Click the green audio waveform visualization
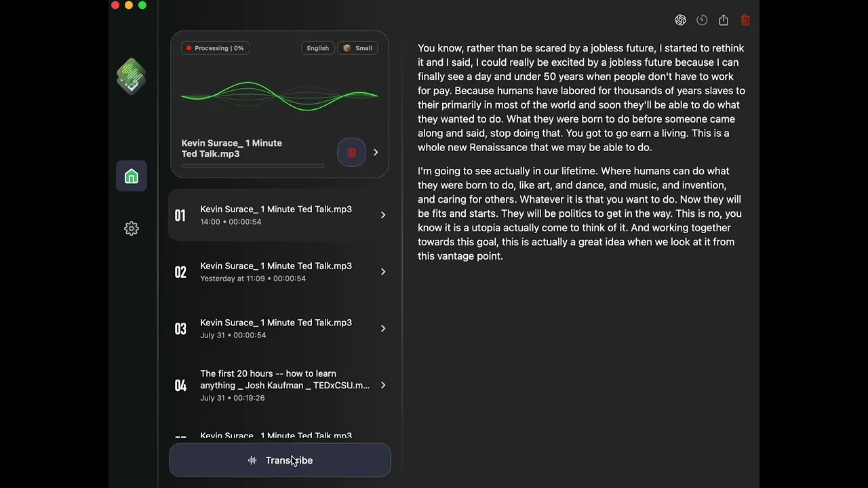Image resolution: width=868 pixels, height=488 pixels. point(279,96)
